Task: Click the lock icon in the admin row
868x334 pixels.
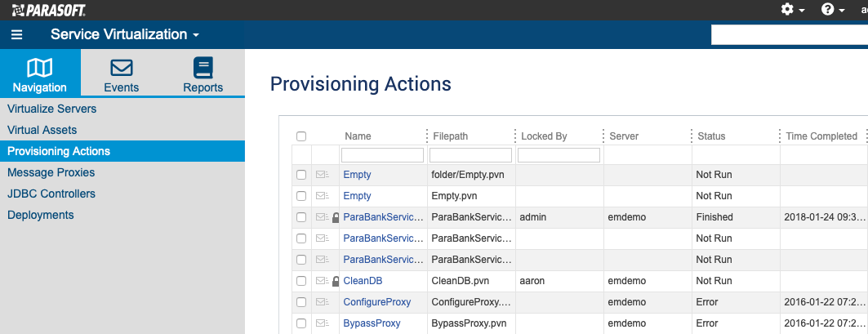Action: [x=336, y=217]
